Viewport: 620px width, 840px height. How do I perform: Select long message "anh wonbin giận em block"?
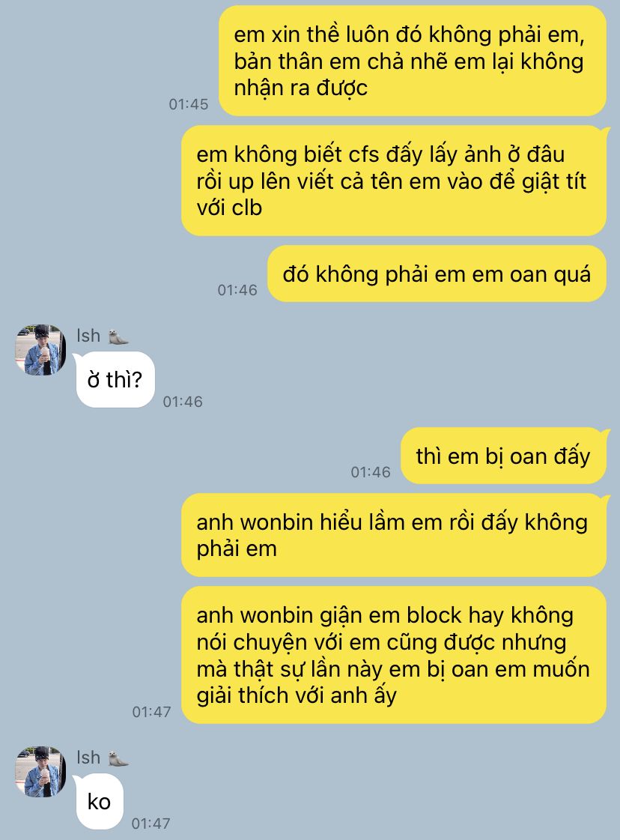pos(394,655)
